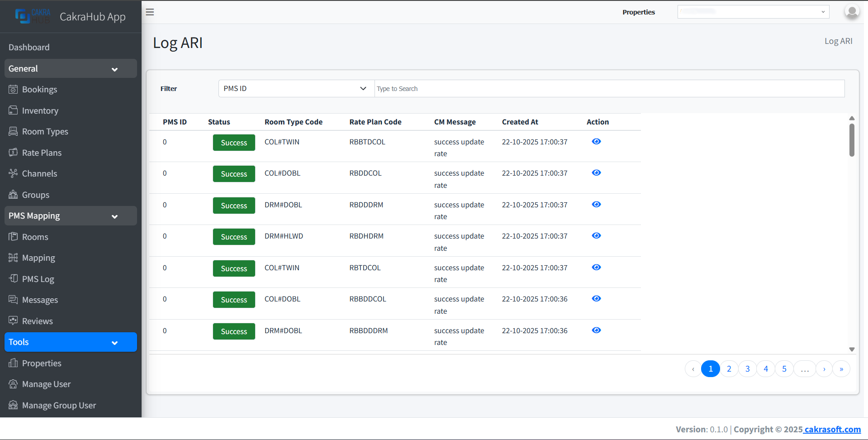
Task: Go to page 3 of logs
Action: point(747,369)
